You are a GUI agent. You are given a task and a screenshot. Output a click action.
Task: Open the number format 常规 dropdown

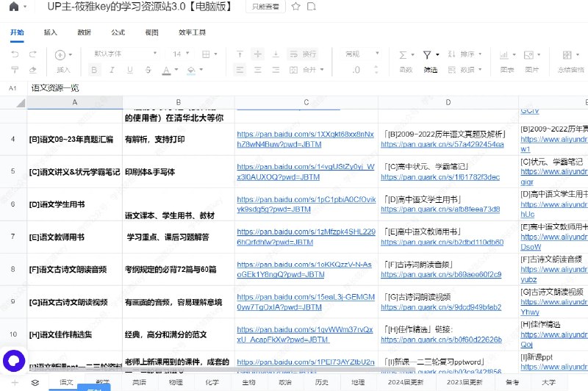tap(362, 54)
